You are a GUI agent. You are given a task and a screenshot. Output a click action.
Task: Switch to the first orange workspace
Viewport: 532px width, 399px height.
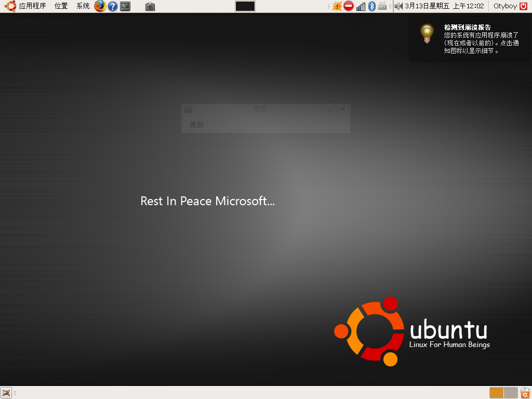click(496, 393)
